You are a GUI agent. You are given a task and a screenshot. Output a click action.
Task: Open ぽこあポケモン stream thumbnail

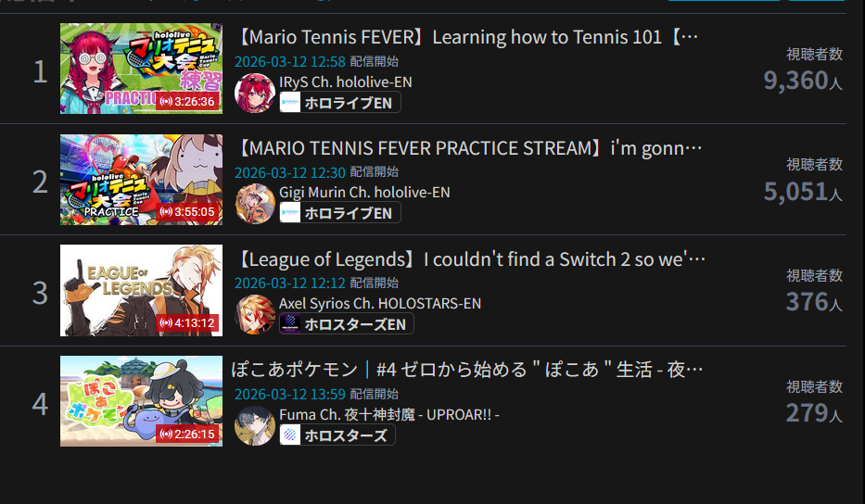(x=141, y=401)
